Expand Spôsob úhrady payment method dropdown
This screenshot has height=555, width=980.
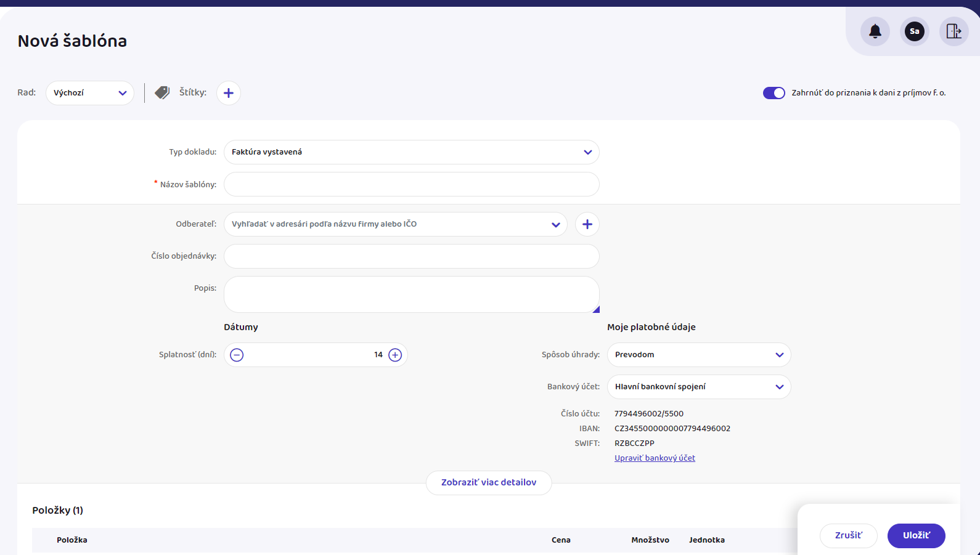point(699,355)
